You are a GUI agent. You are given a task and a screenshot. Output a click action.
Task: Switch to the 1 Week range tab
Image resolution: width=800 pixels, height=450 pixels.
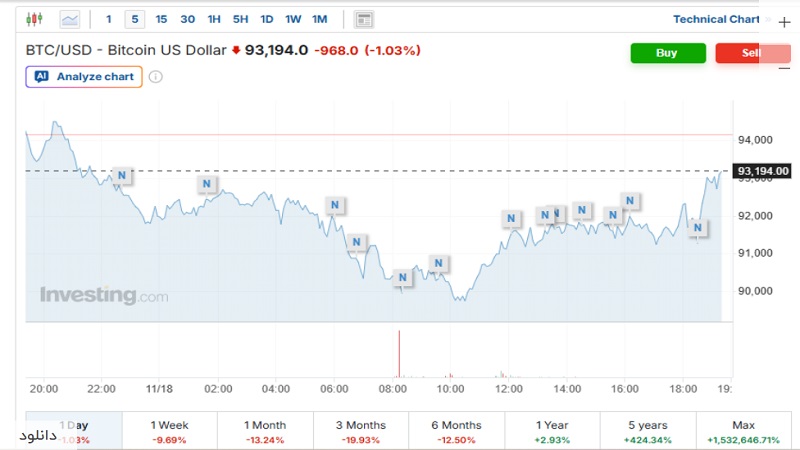(169, 431)
